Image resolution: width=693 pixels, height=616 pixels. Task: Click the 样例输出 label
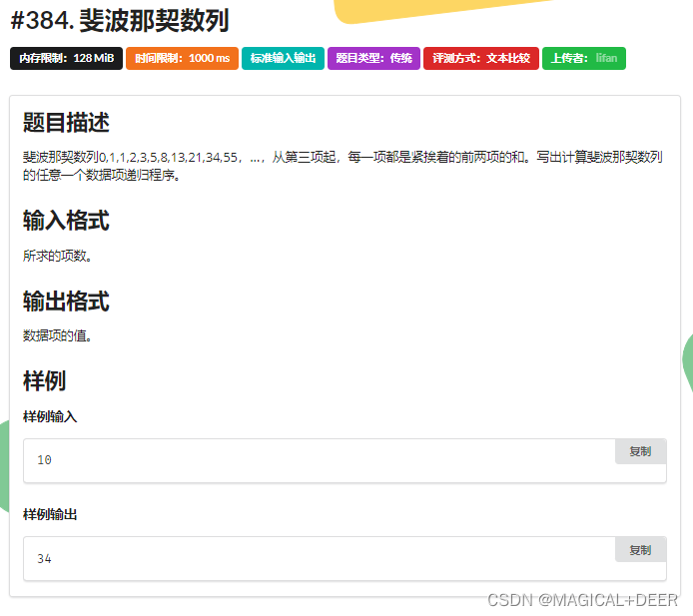pos(50,514)
